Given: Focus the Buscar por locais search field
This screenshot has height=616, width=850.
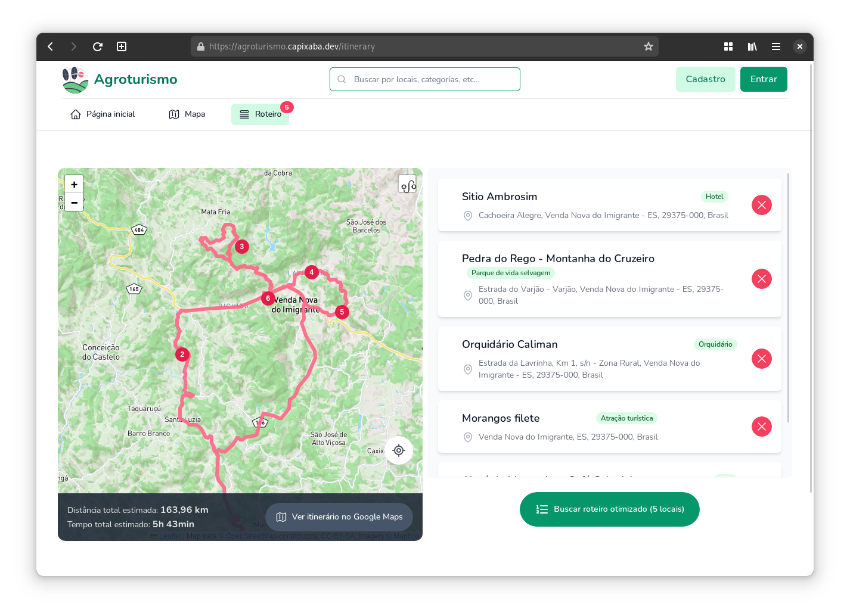Looking at the screenshot, I should click(425, 79).
